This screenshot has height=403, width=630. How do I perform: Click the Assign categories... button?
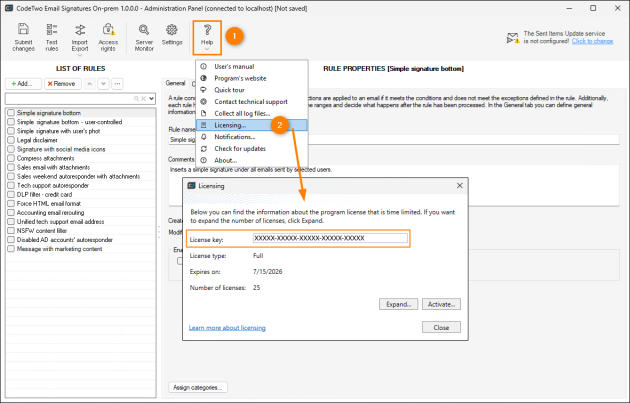click(x=198, y=387)
